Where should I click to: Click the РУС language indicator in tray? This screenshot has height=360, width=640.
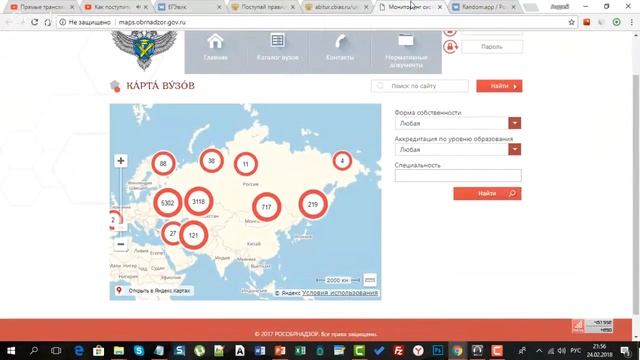576,351
